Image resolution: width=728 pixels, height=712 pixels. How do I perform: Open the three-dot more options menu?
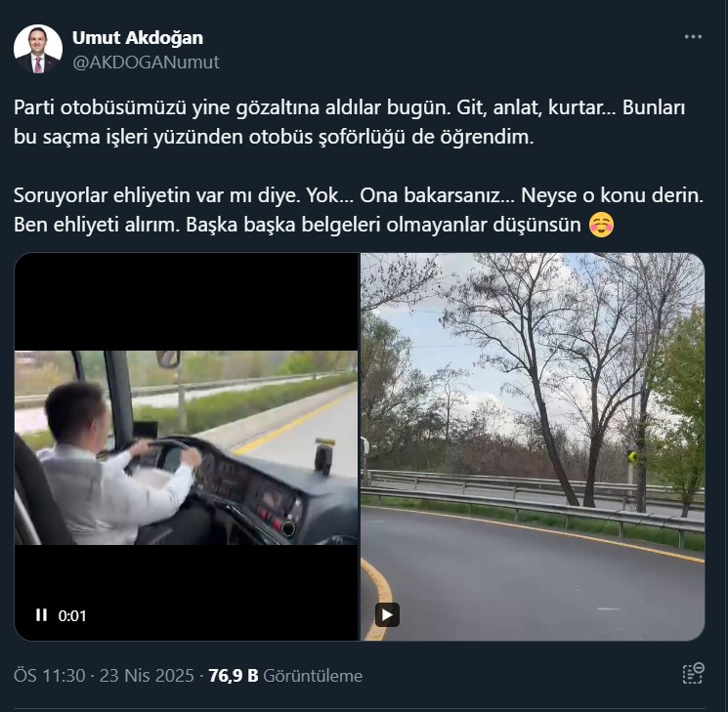(x=693, y=37)
